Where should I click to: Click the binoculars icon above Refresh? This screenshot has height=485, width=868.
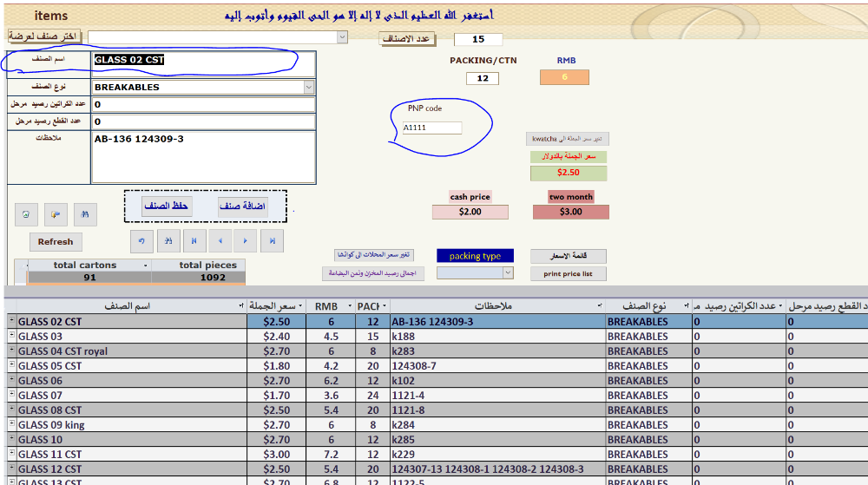pos(85,213)
